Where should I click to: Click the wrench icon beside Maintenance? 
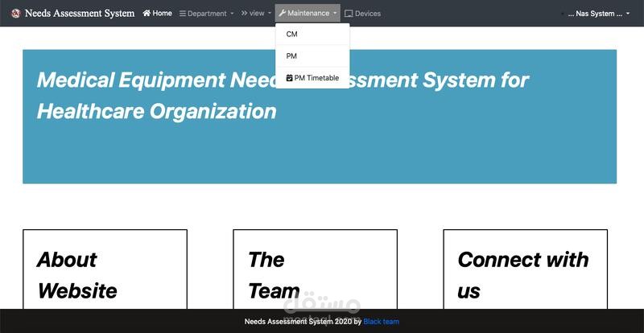tap(283, 13)
